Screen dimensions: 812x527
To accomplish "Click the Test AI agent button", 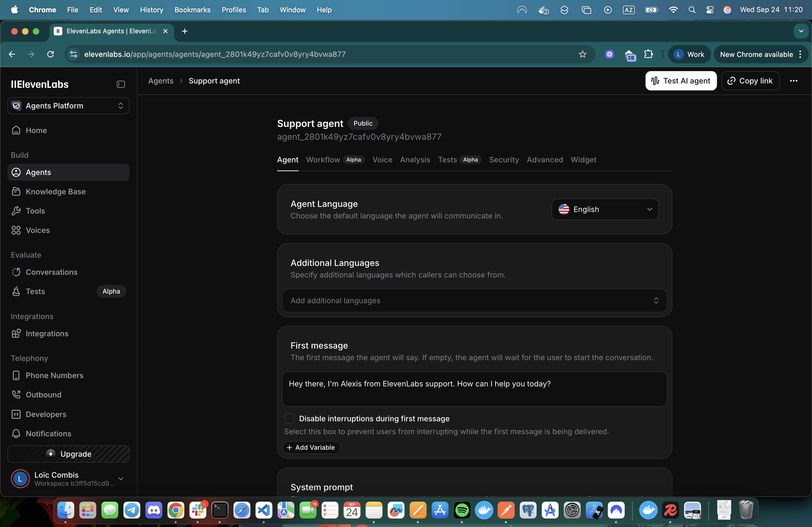I will 681,81.
